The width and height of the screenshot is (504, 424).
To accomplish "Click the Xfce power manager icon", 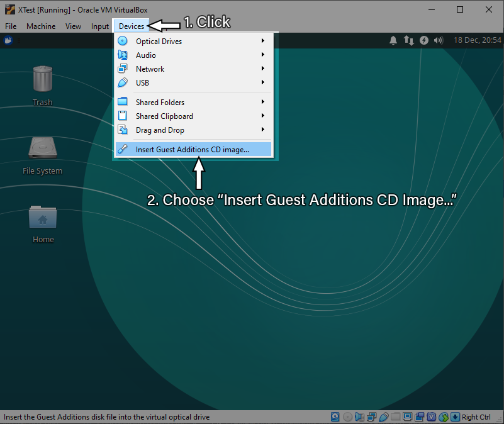I will (424, 40).
